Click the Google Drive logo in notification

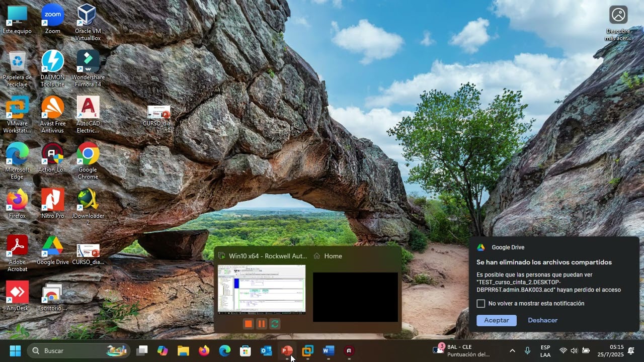click(481, 247)
